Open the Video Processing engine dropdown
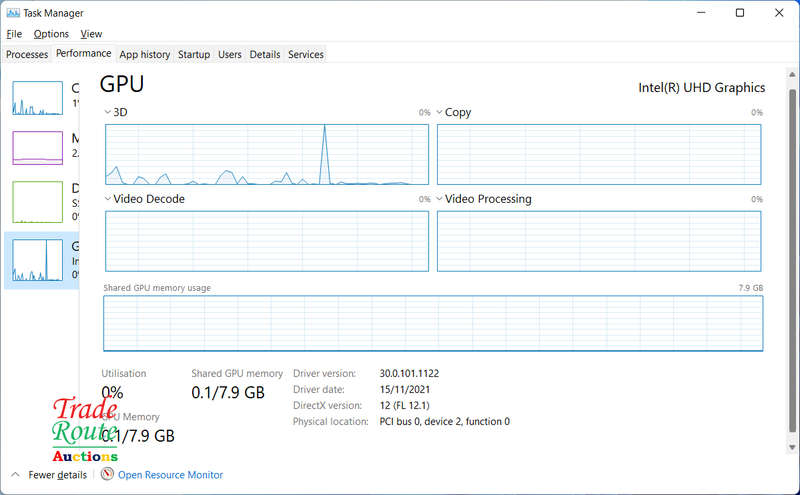 pos(440,199)
